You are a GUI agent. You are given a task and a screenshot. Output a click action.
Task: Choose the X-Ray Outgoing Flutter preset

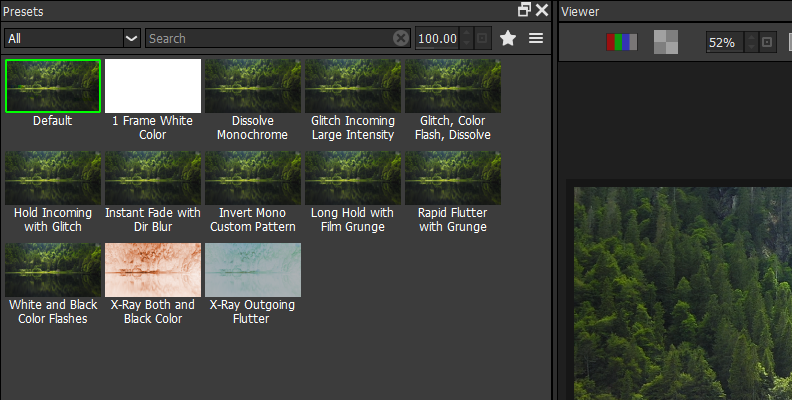click(253, 270)
